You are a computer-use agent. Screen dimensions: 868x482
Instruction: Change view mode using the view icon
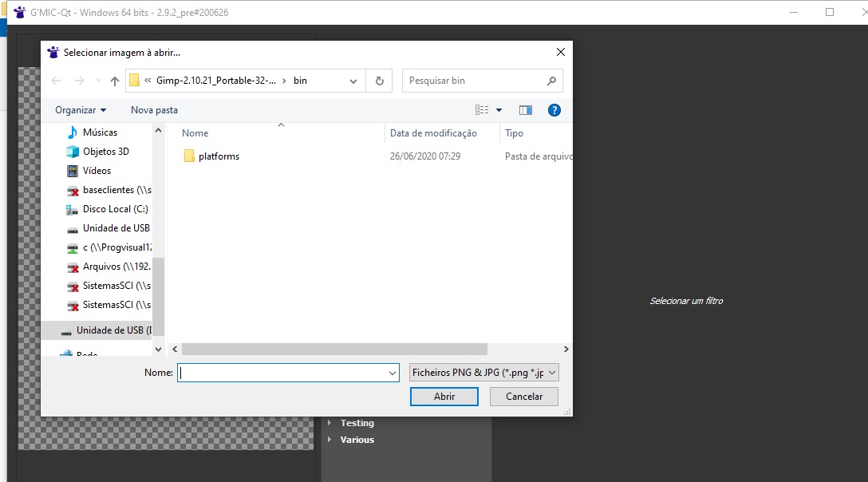482,110
